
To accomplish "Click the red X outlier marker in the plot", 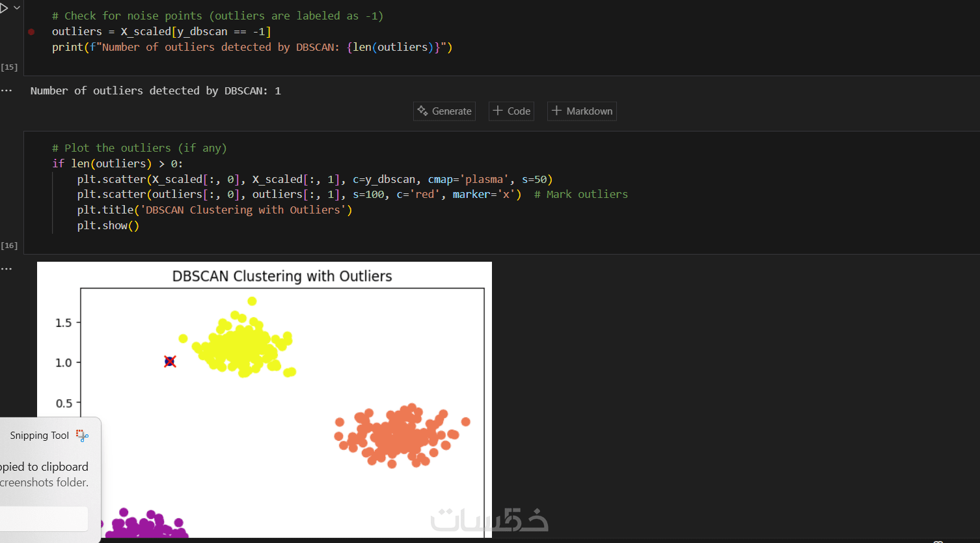I will click(x=170, y=361).
